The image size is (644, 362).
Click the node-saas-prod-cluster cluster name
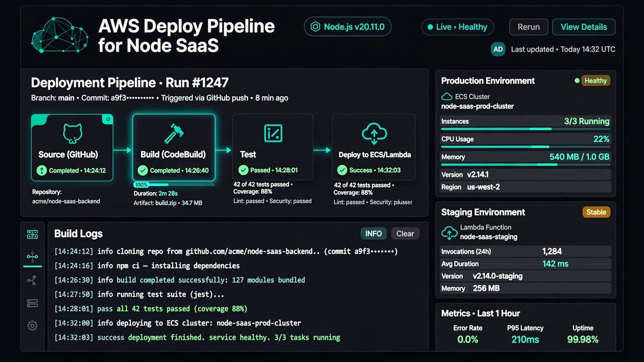(477, 106)
